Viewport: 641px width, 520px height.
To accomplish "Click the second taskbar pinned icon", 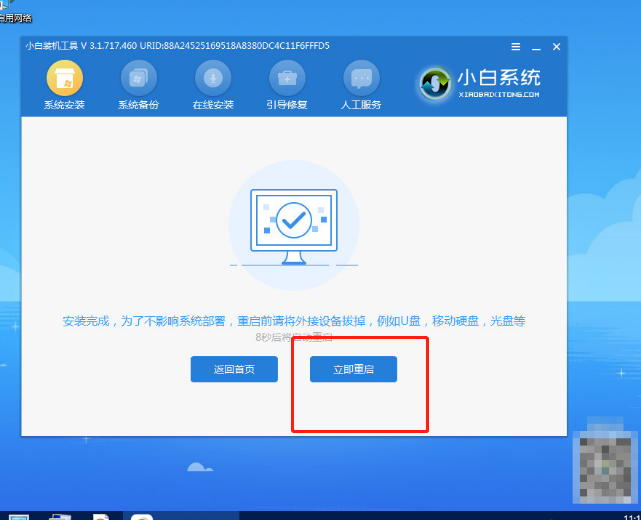I will pyautogui.click(x=60, y=516).
